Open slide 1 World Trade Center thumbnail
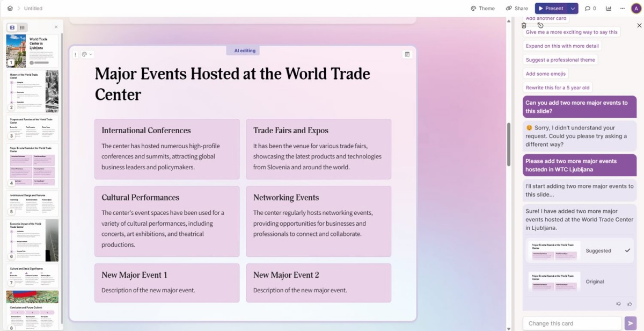Screen dimensions: 644x331 pos(32,51)
